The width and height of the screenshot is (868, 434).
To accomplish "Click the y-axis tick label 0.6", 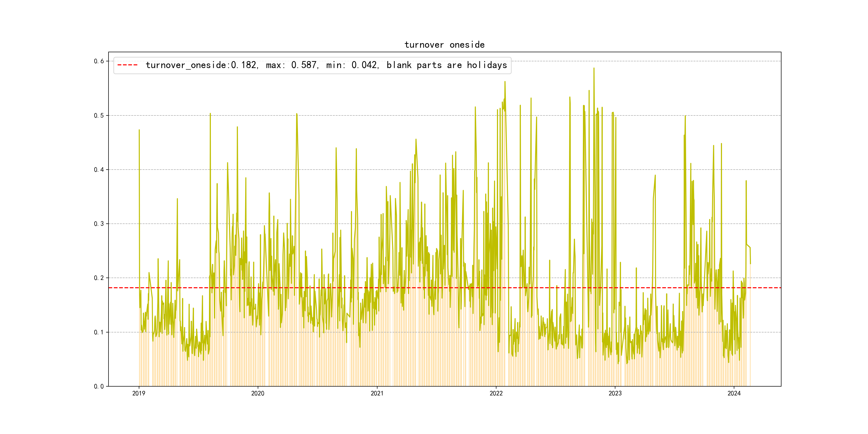I will 99,61.
